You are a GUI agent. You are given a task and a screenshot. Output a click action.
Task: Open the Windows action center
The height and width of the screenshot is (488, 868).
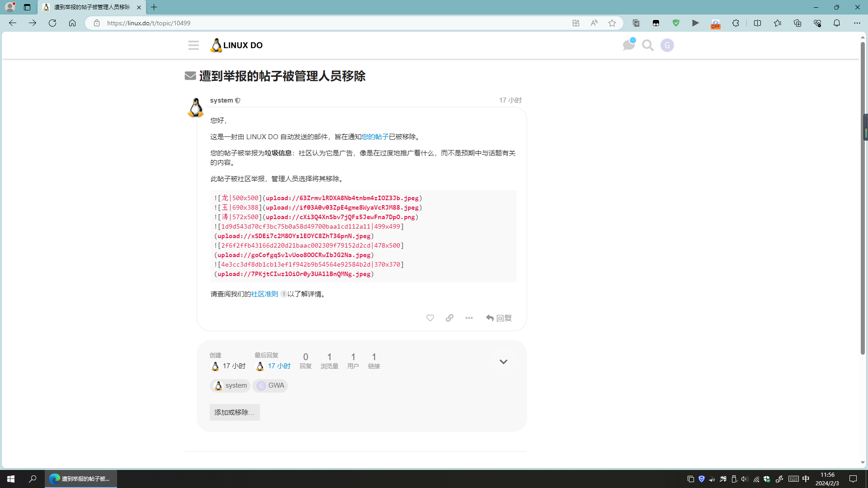853,479
